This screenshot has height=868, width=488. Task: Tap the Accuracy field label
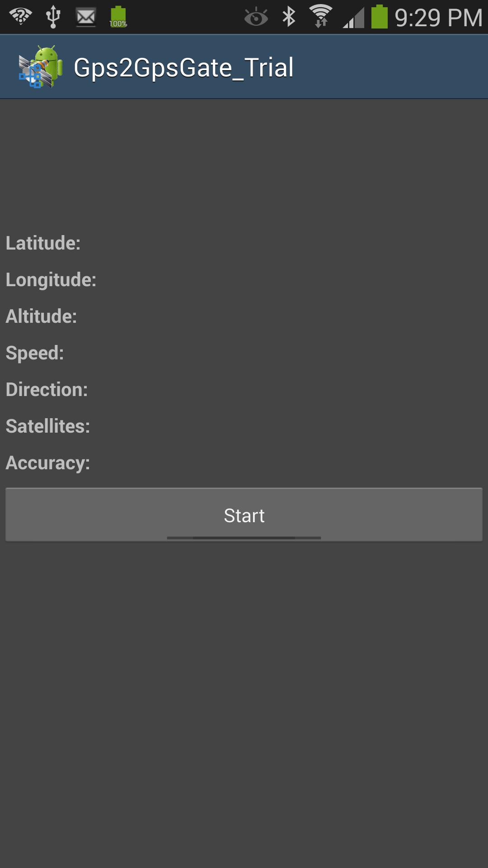click(47, 462)
